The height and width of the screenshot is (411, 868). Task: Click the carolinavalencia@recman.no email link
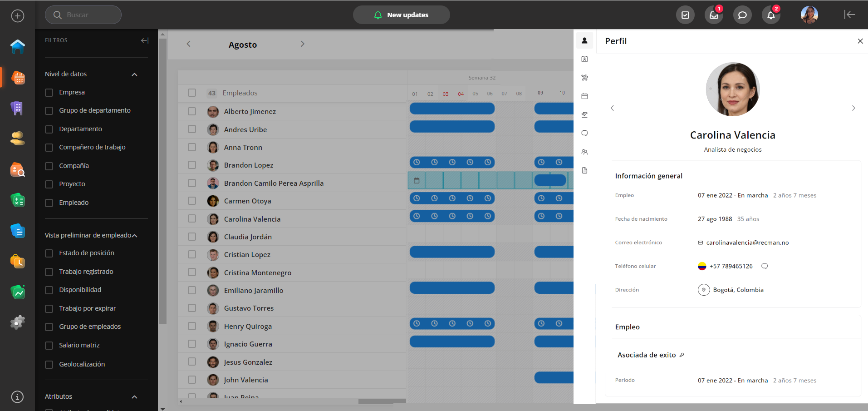tap(747, 243)
